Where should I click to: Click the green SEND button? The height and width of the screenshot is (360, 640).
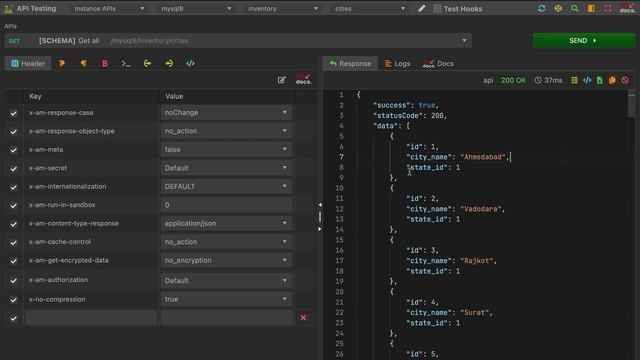tap(584, 41)
